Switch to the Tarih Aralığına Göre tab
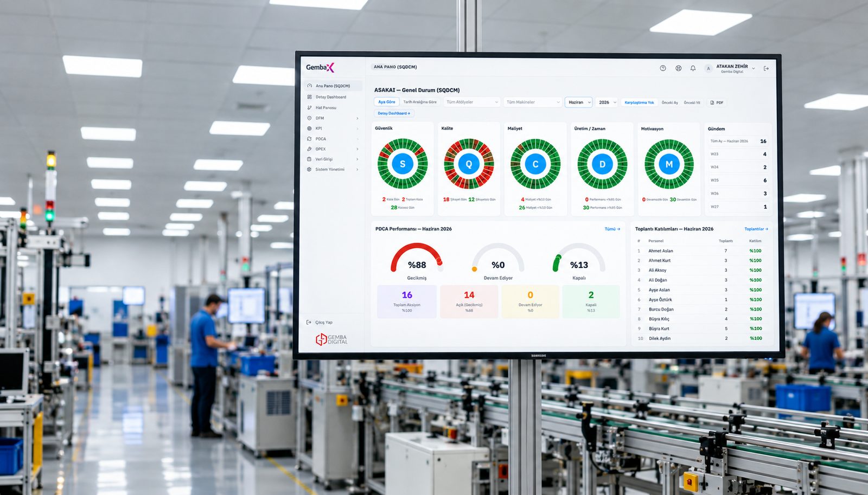 [420, 102]
